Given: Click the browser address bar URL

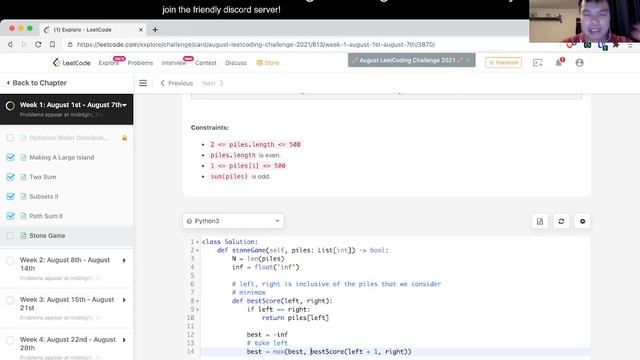Looking at the screenshot, I should pyautogui.click(x=256, y=44).
